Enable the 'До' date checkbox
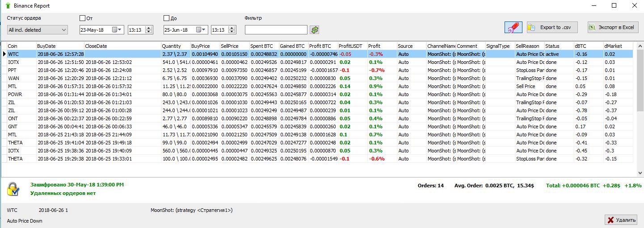This screenshot has width=644, height=228. point(166,18)
